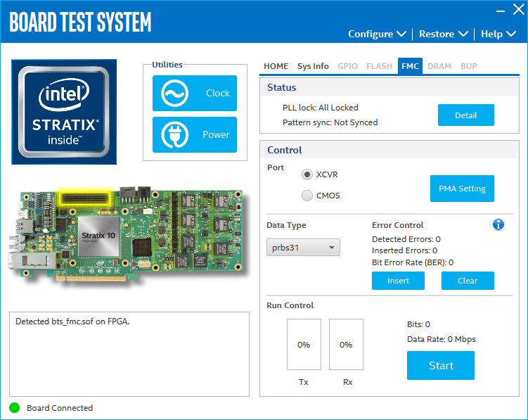Click the Power utility plug icon
The image size is (528, 420).
(x=174, y=134)
